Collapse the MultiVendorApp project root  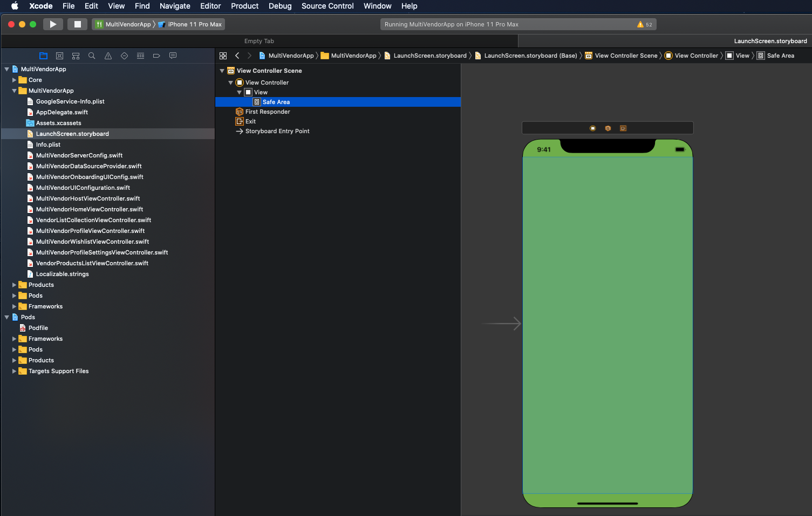pyautogui.click(x=6, y=69)
